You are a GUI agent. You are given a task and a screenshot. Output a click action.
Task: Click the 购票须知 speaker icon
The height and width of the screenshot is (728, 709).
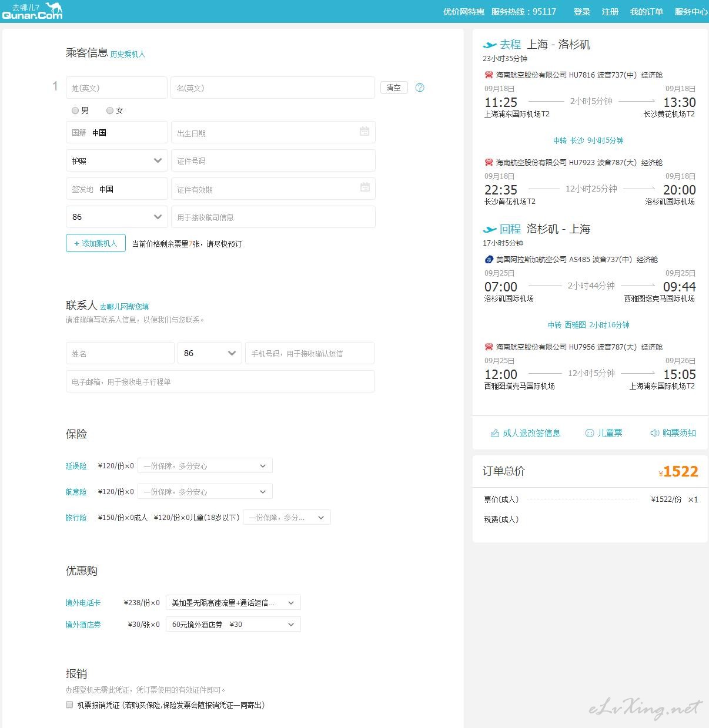point(654,433)
